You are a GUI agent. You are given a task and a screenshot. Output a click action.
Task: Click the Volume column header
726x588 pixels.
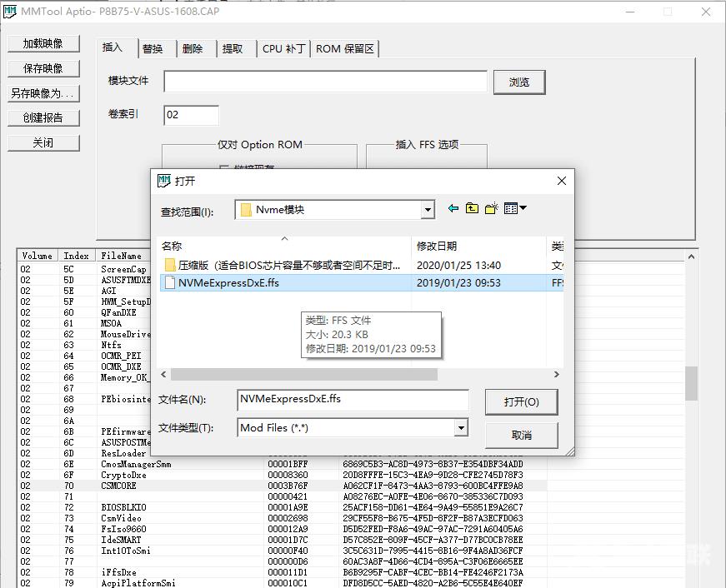click(38, 256)
